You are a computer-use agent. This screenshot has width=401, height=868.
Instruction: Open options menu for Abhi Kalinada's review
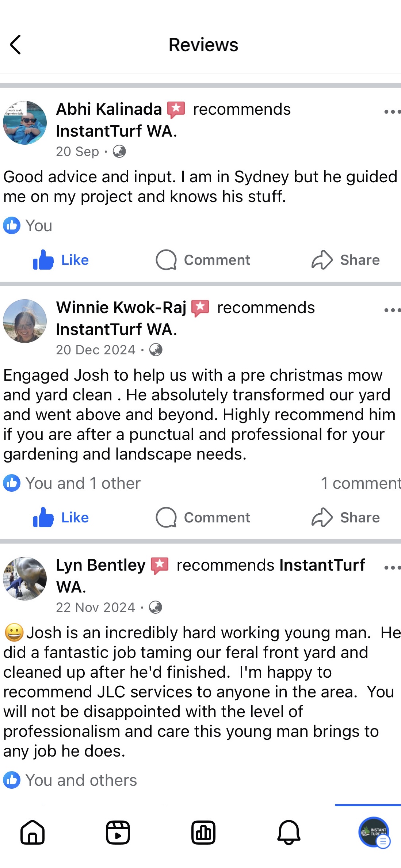point(392,112)
